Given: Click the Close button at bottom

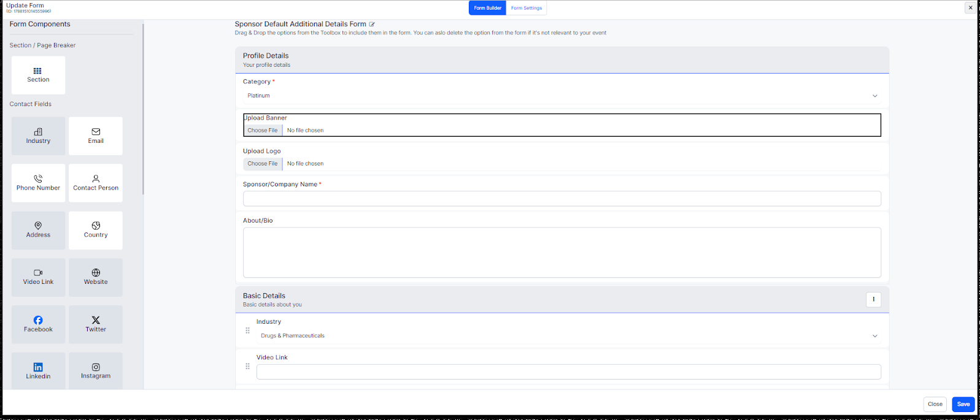Looking at the screenshot, I should click(x=935, y=404).
